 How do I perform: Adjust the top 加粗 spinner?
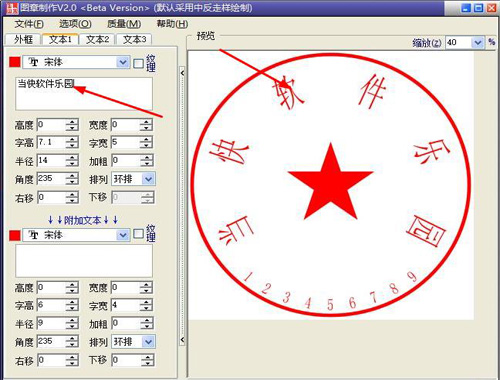(x=146, y=161)
